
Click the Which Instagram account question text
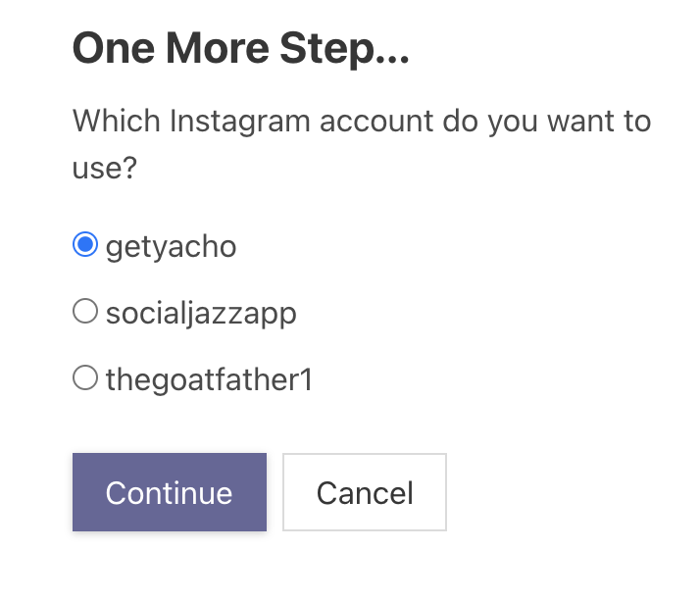(x=362, y=144)
